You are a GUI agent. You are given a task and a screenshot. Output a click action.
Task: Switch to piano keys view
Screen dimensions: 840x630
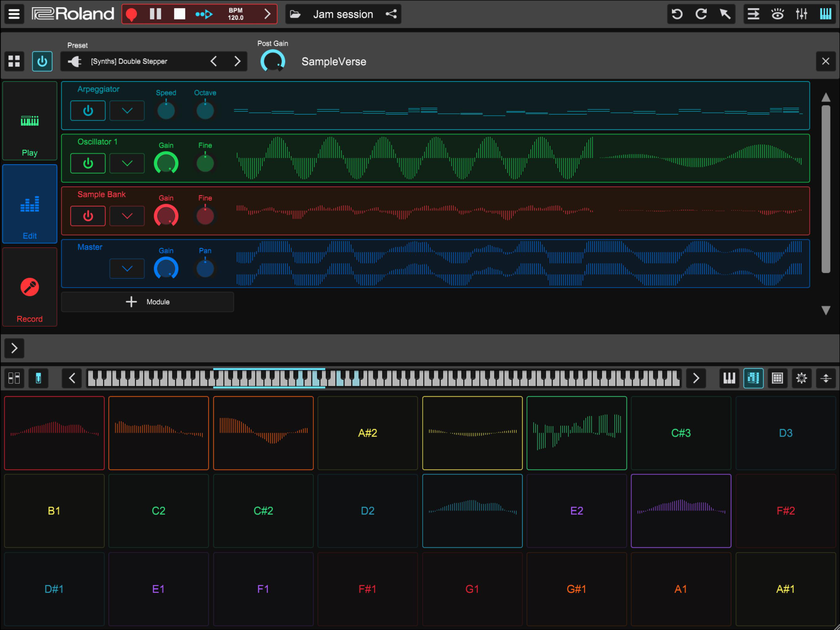click(729, 378)
